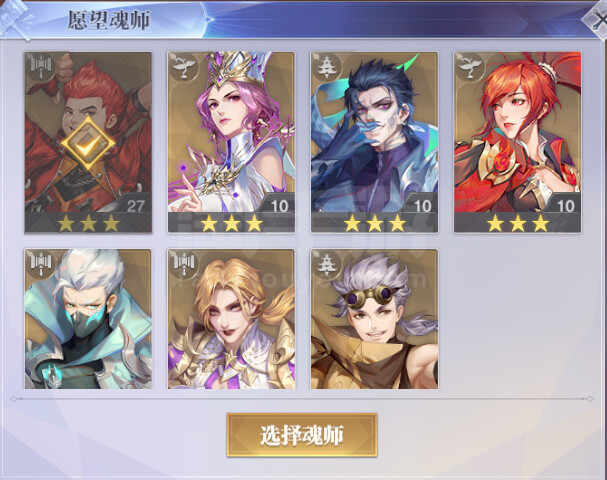Screen dimensions: 607x480
Task: Click class icon on masked man card
Action: tap(41, 264)
